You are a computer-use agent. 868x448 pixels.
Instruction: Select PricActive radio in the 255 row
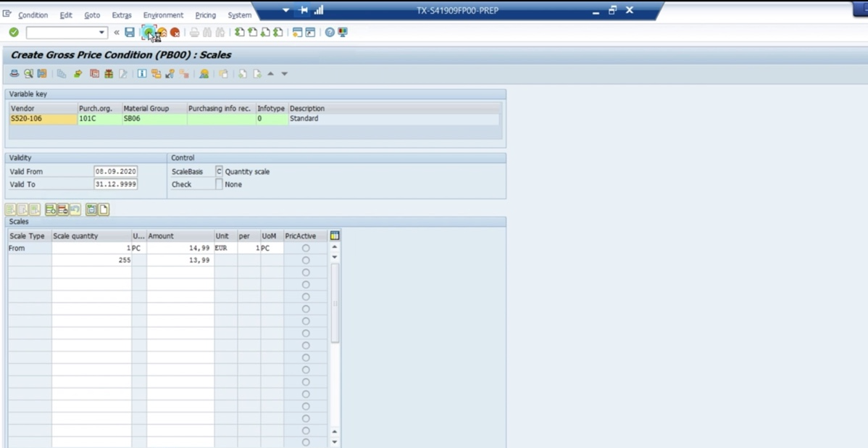click(306, 260)
